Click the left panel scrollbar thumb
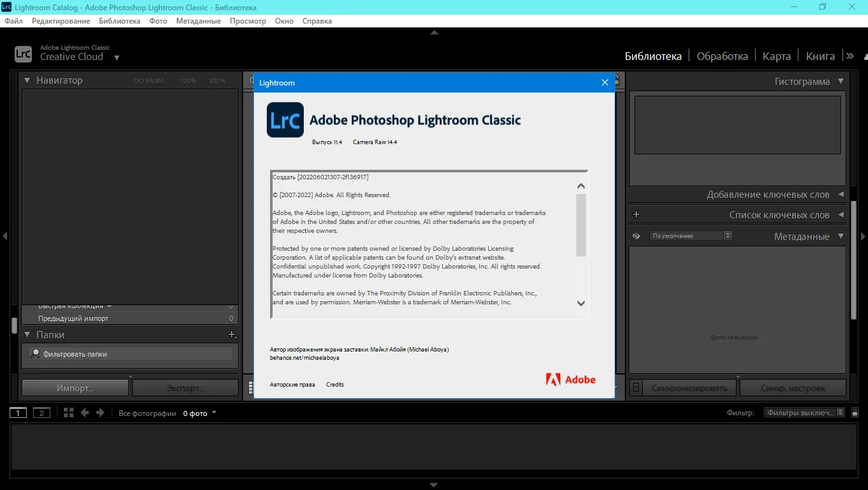This screenshot has width=868, height=490. pyautogui.click(x=14, y=325)
